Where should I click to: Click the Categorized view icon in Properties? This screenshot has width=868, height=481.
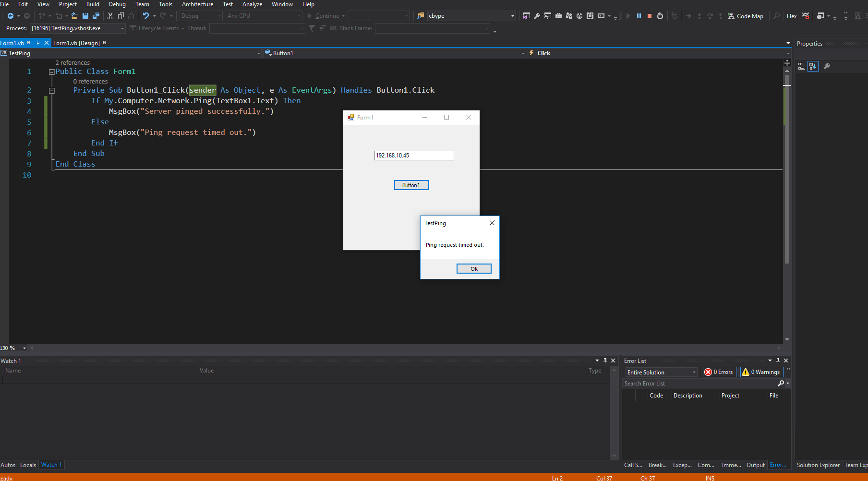point(801,66)
